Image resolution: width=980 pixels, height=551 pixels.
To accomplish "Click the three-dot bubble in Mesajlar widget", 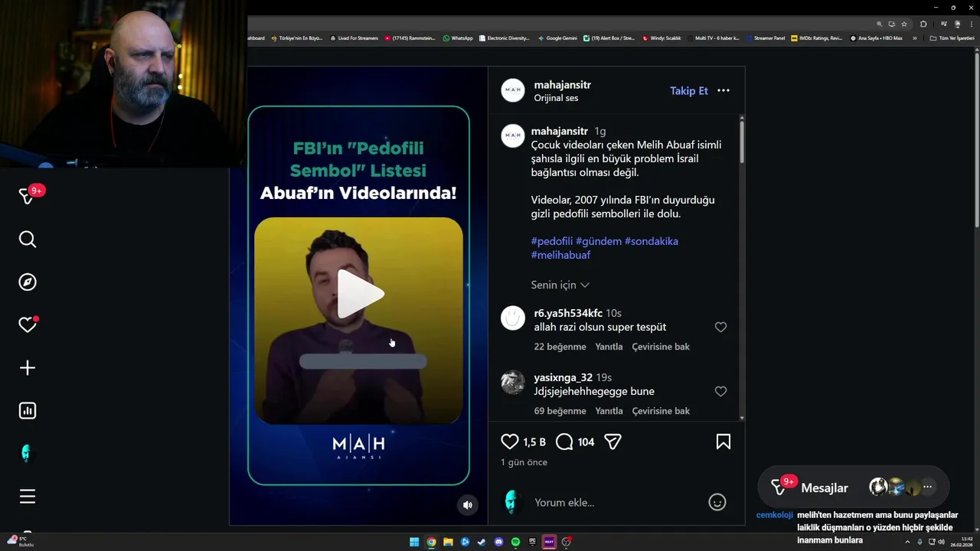I will pyautogui.click(x=927, y=487).
